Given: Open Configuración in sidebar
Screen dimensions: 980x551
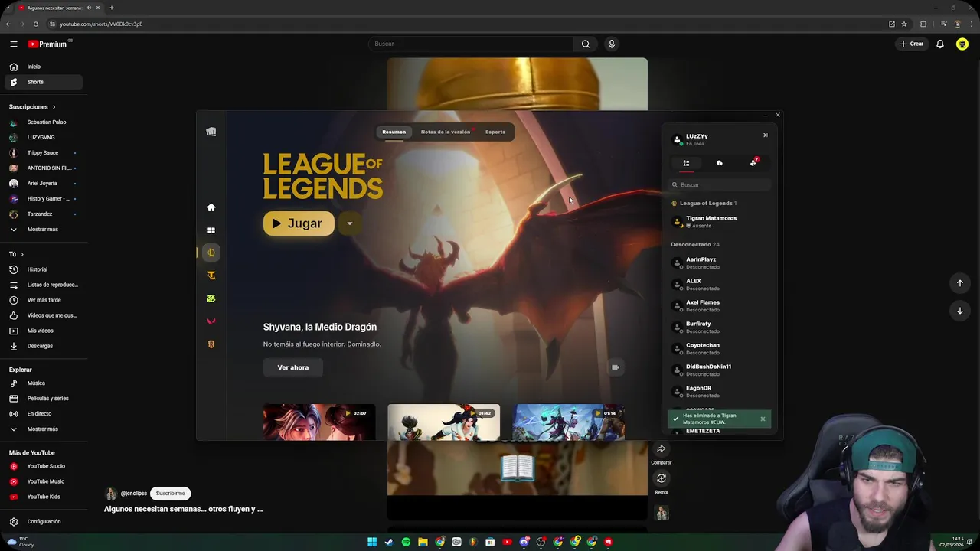Looking at the screenshot, I should point(43,522).
